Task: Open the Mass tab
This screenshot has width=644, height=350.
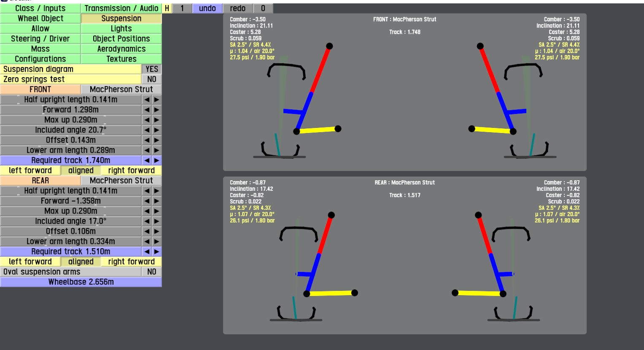Action: point(40,49)
